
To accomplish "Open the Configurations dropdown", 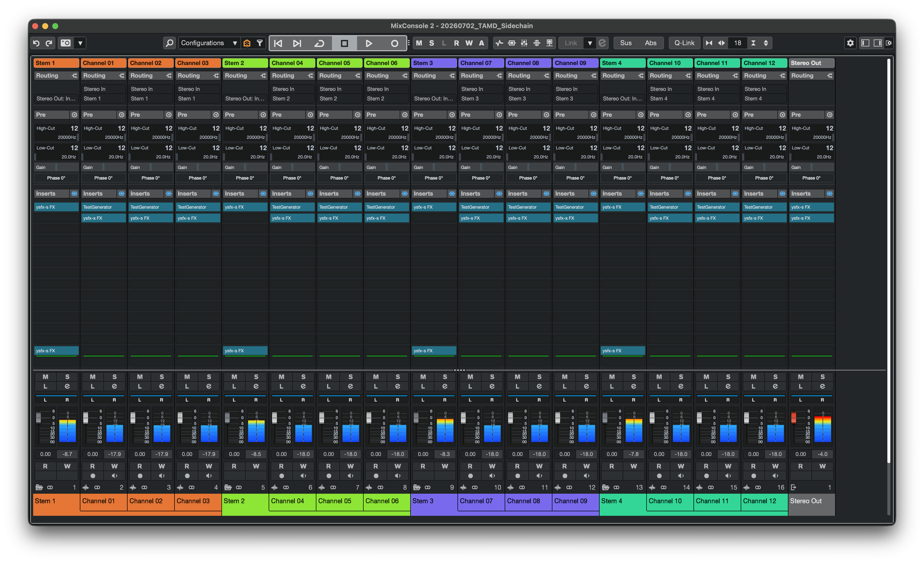I will (x=209, y=43).
